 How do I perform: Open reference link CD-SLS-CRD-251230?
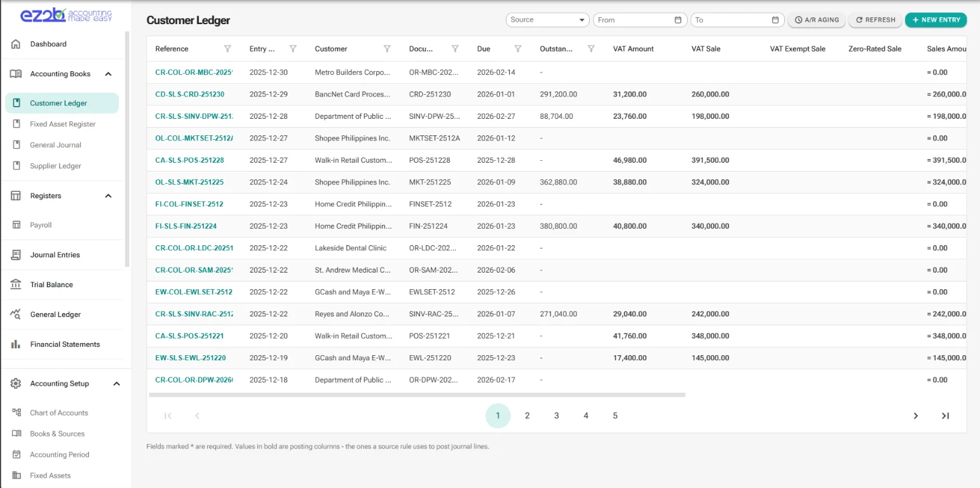(189, 94)
